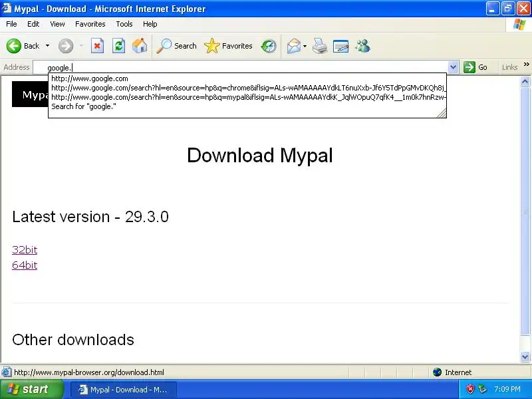This screenshot has height=399, width=532.
Task: Stop loading with the red X icon
Action: pos(97,46)
